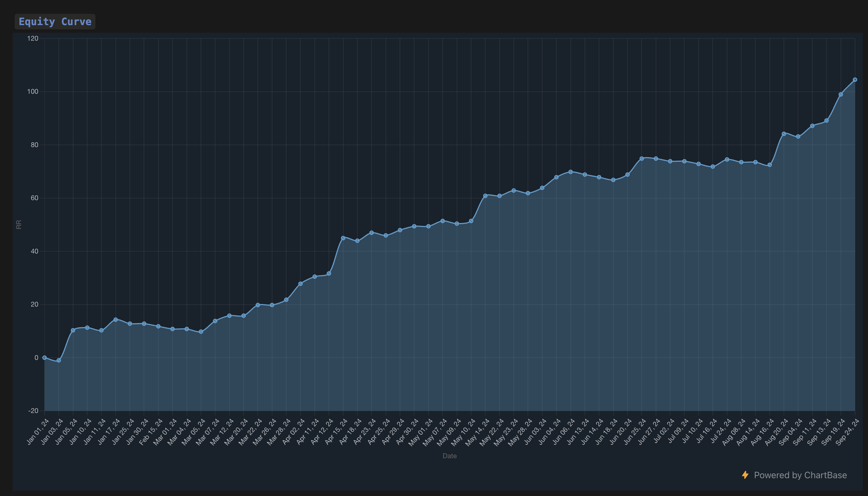The width and height of the screenshot is (868, 496).
Task: Click the ChartBase lightning bolt icon
Action: [745, 475]
